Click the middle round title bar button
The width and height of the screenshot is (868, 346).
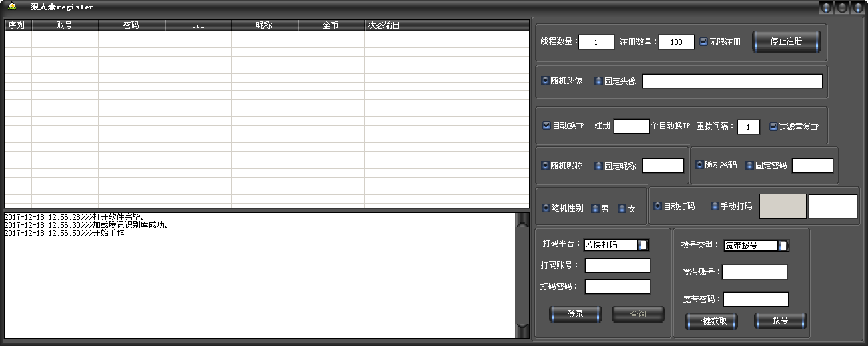[x=842, y=8]
